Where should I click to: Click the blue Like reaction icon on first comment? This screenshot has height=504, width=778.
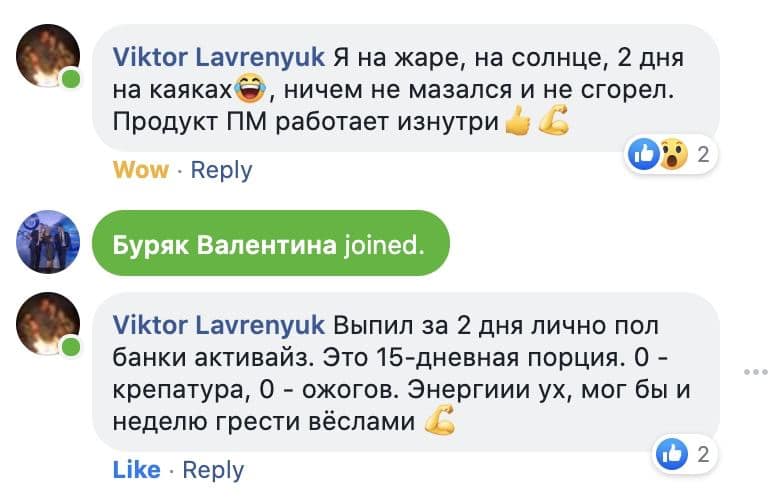tap(643, 154)
